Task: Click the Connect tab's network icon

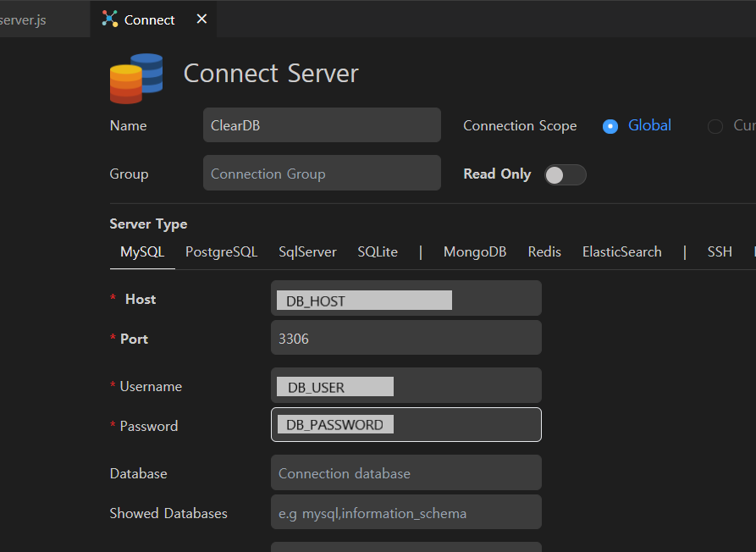Action: 110,19
